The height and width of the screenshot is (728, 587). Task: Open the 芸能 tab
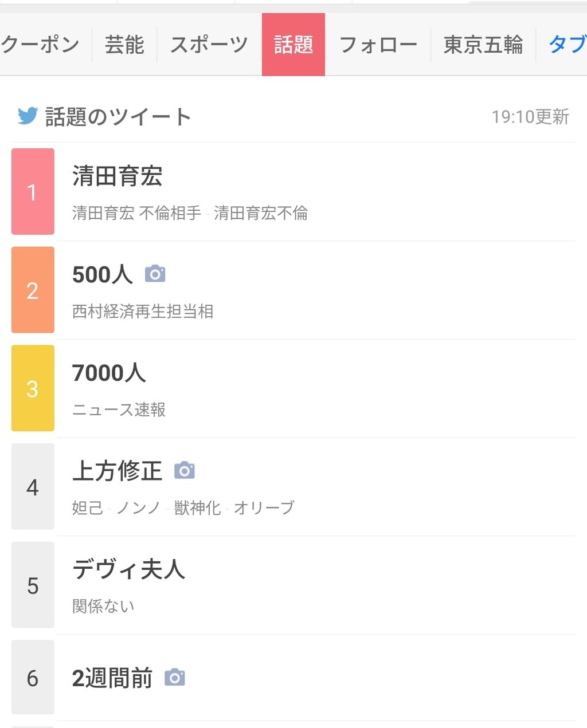(x=124, y=45)
